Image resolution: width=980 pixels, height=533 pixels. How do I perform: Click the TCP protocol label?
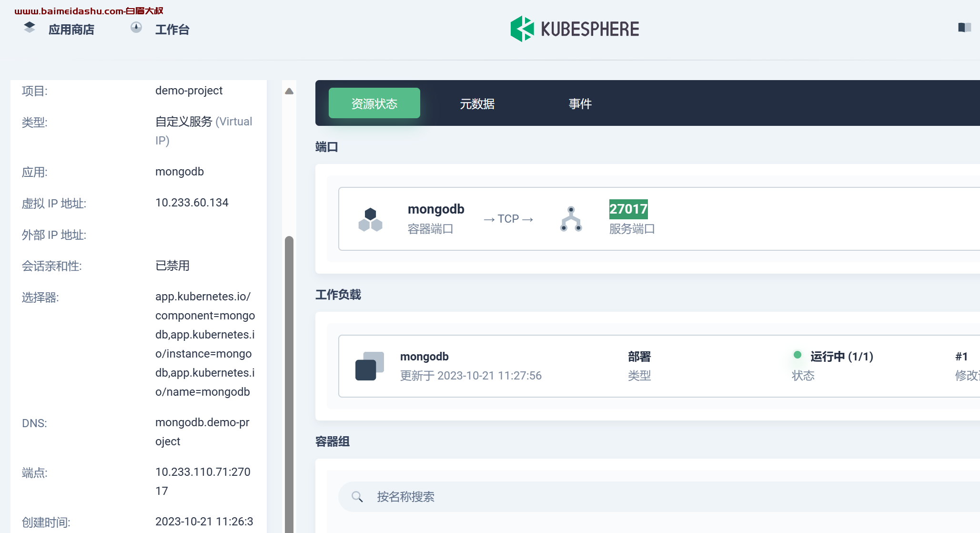pyautogui.click(x=508, y=219)
